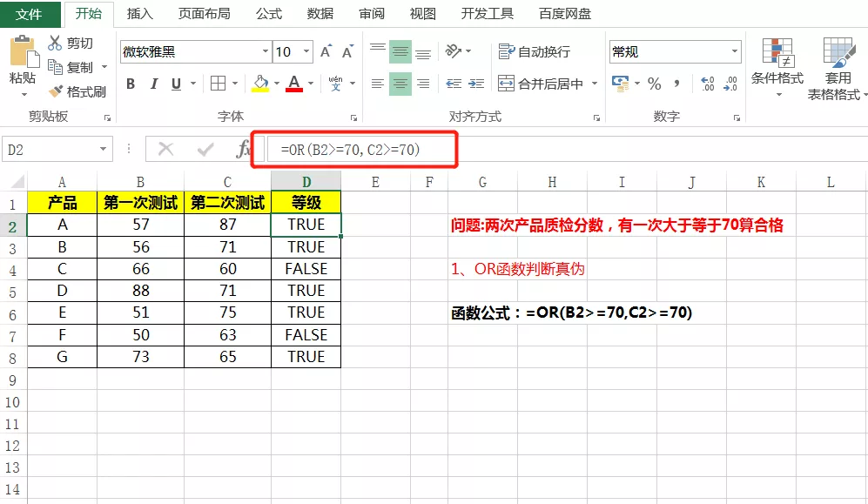The height and width of the screenshot is (504, 868).
Task: Switch to the Page Layout (页面布局) tab
Action: pyautogui.click(x=205, y=14)
